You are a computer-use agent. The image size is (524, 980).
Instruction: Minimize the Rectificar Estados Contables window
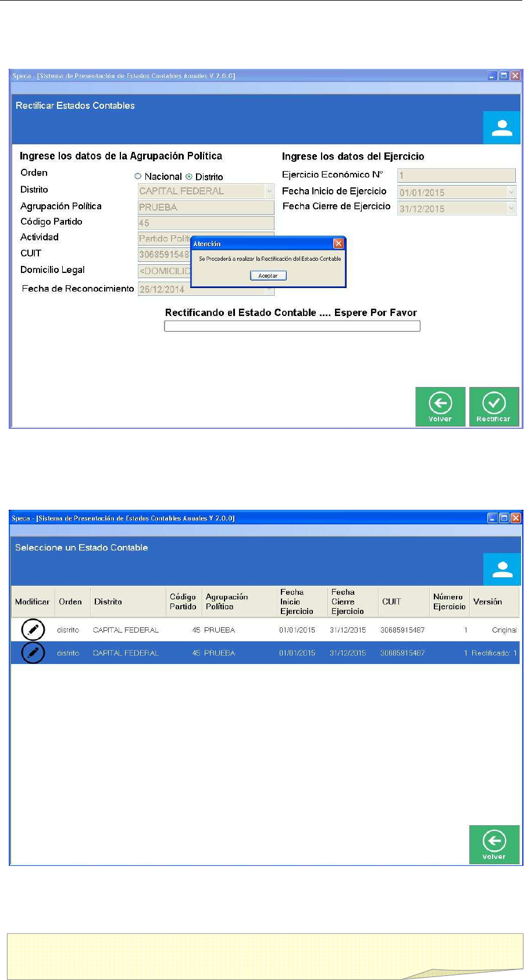pos(493,76)
